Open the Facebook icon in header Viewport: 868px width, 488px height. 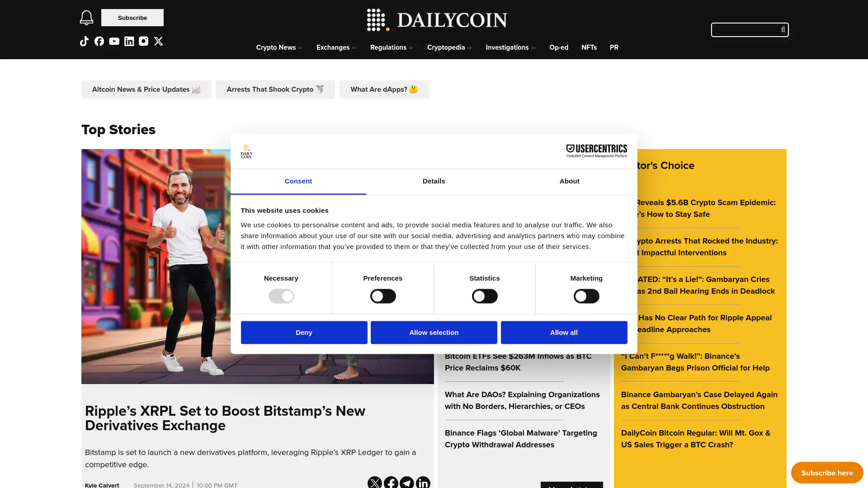(x=99, y=41)
